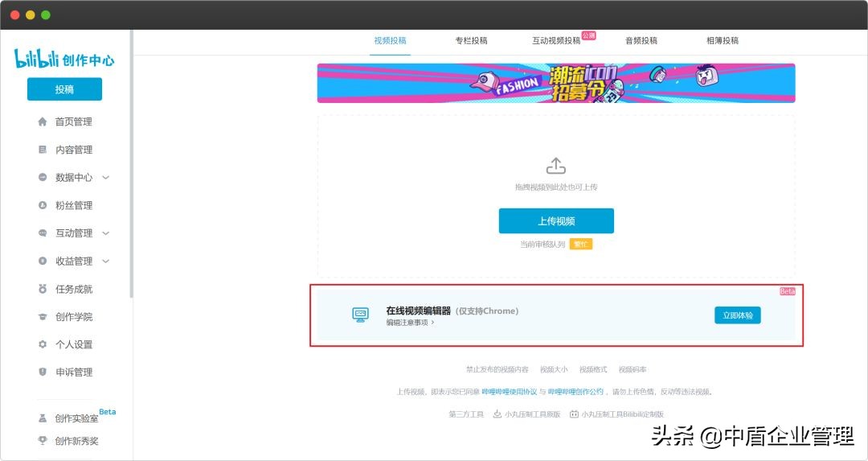Open 创作实验室 in the sidebar
Image resolution: width=868 pixels, height=461 pixels.
(x=76, y=418)
